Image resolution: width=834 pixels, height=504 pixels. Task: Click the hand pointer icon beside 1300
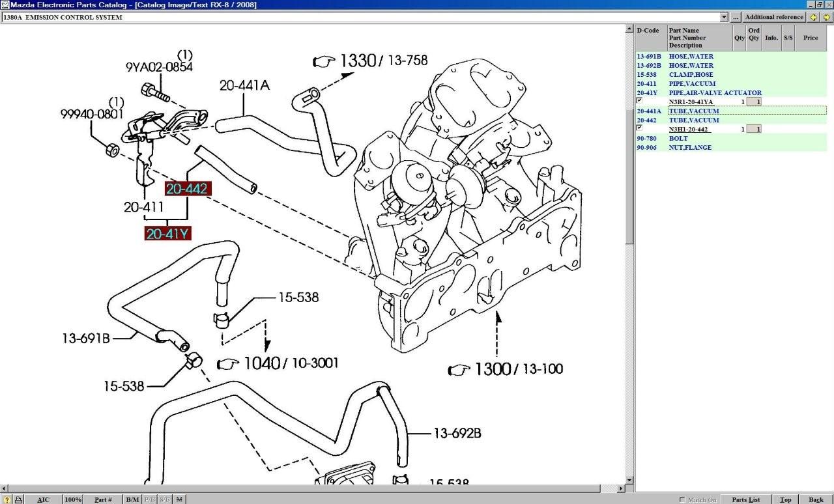[459, 370]
